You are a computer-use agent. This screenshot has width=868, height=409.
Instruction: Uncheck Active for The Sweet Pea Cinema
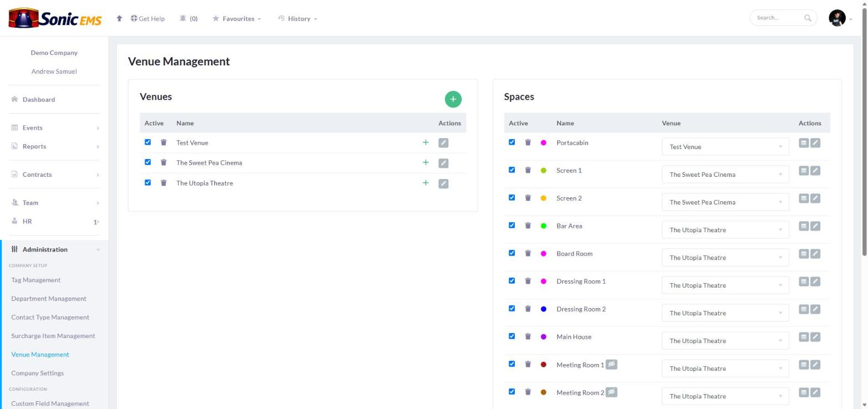(148, 162)
